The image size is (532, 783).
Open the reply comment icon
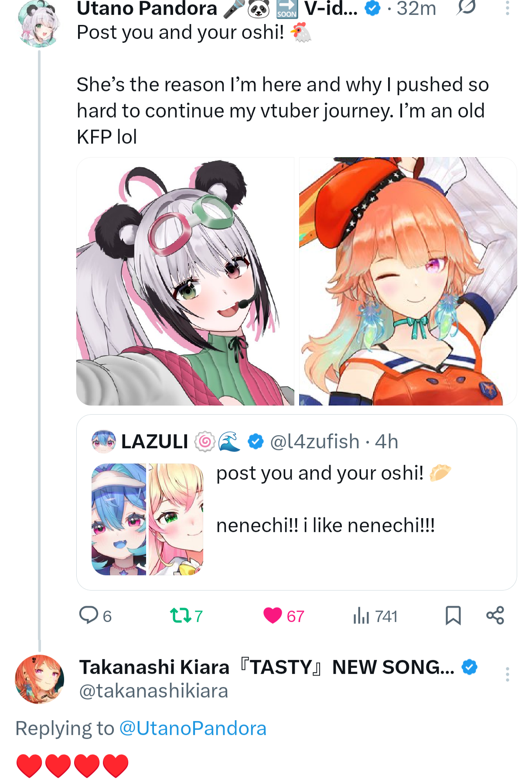(x=89, y=615)
